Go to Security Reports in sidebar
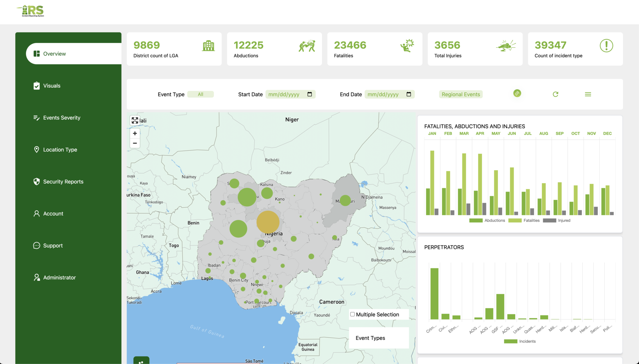 point(63,182)
